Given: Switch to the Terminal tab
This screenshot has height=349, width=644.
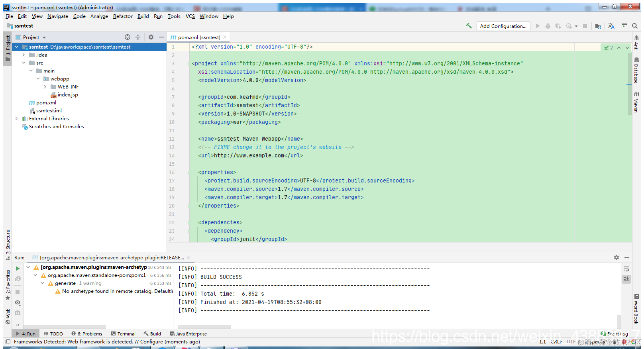Looking at the screenshot, I should point(123,334).
